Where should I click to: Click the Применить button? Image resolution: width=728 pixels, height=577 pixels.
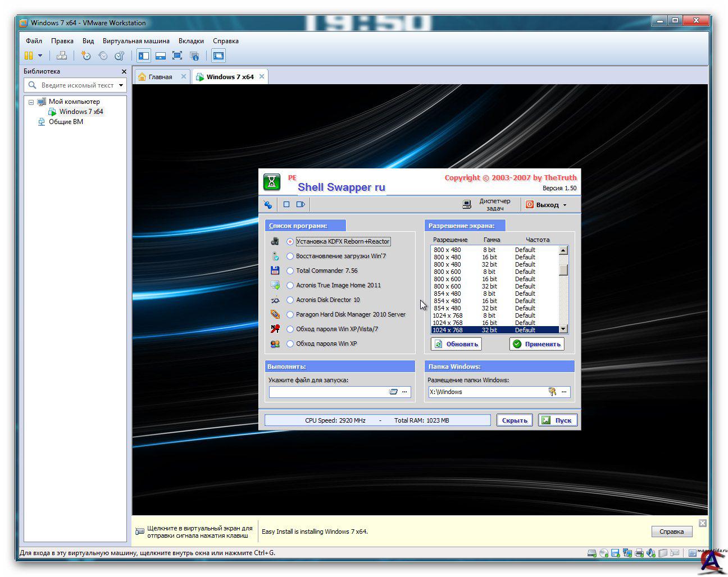click(x=536, y=344)
